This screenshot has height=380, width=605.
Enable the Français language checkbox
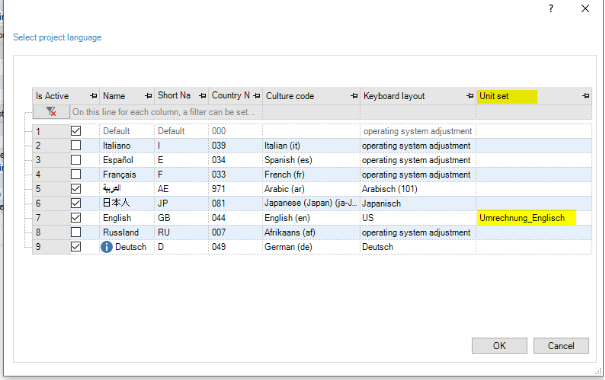(76, 174)
